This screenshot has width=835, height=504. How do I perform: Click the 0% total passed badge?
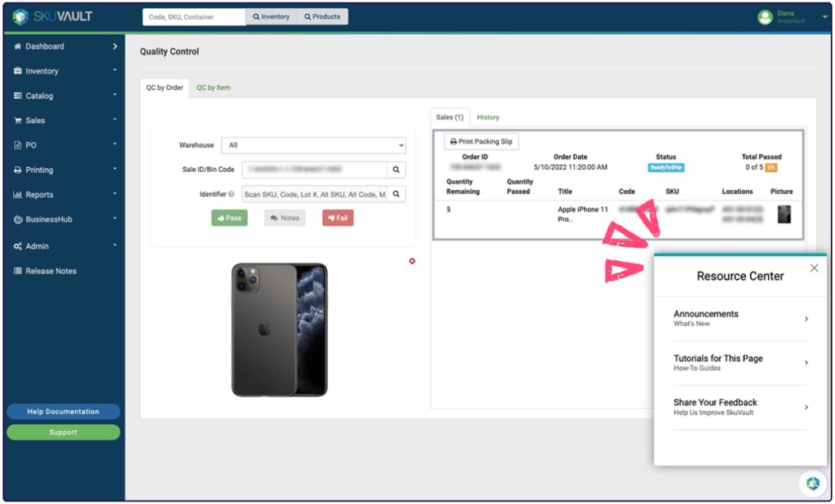click(771, 167)
